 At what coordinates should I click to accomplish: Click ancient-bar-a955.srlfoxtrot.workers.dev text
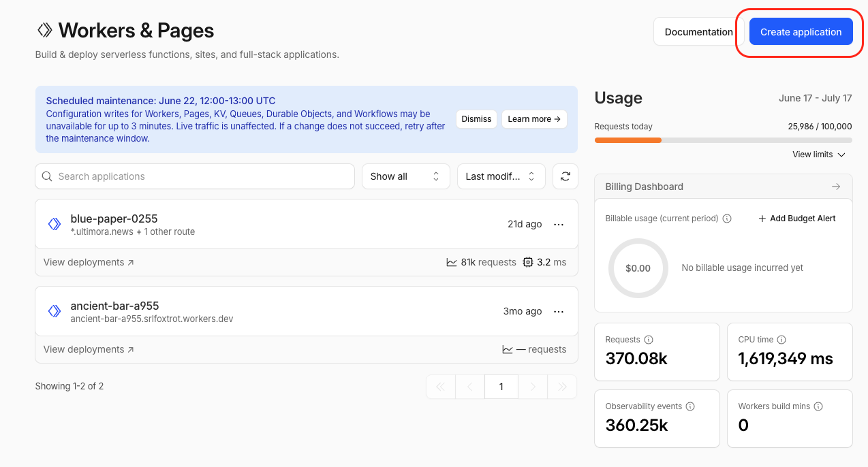pos(152,319)
